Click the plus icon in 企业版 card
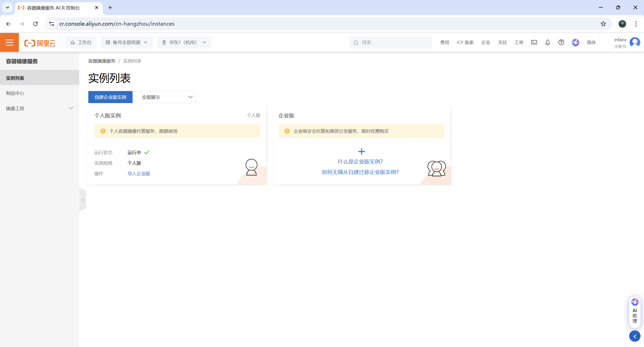644x347 pixels. click(x=361, y=151)
